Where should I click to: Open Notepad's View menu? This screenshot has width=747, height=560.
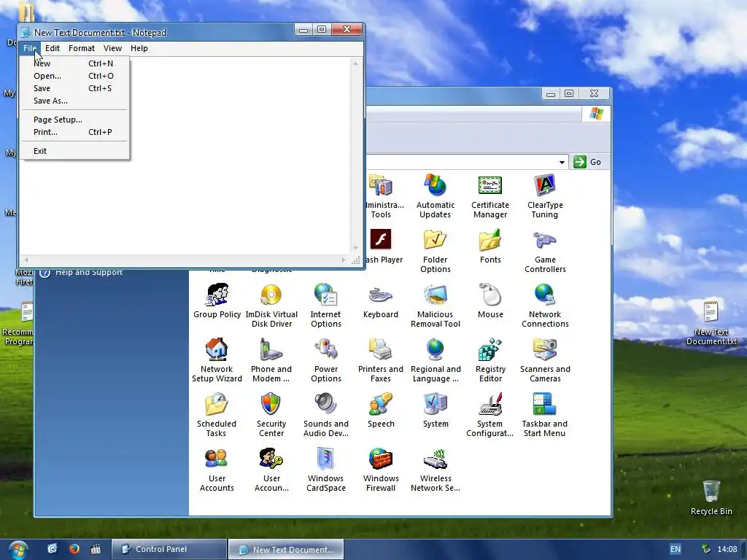pyautogui.click(x=112, y=48)
